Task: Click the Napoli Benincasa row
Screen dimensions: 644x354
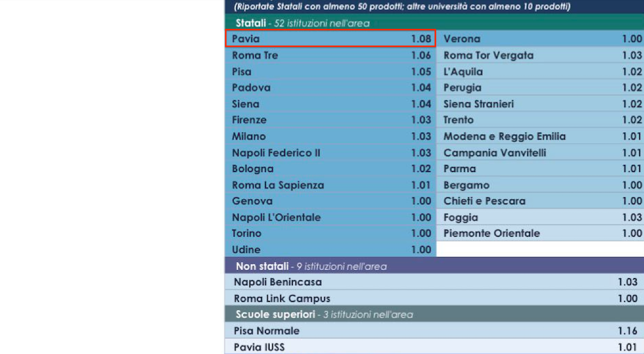Action: [x=434, y=282]
